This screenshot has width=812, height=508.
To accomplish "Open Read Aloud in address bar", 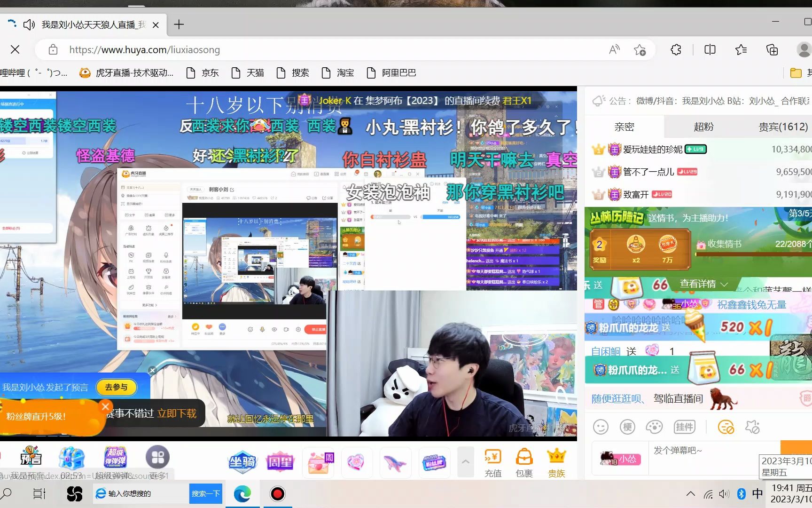I will (x=614, y=49).
